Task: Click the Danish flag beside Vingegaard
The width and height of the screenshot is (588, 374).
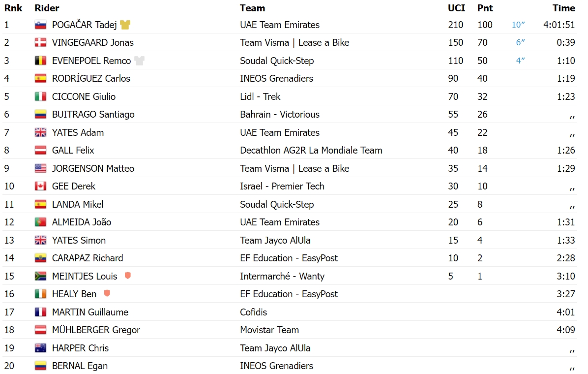Action: (x=40, y=43)
